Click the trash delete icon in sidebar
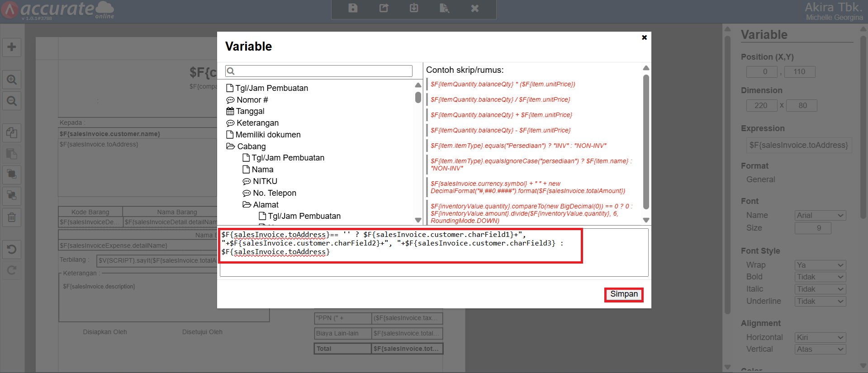868x373 pixels. 12,217
